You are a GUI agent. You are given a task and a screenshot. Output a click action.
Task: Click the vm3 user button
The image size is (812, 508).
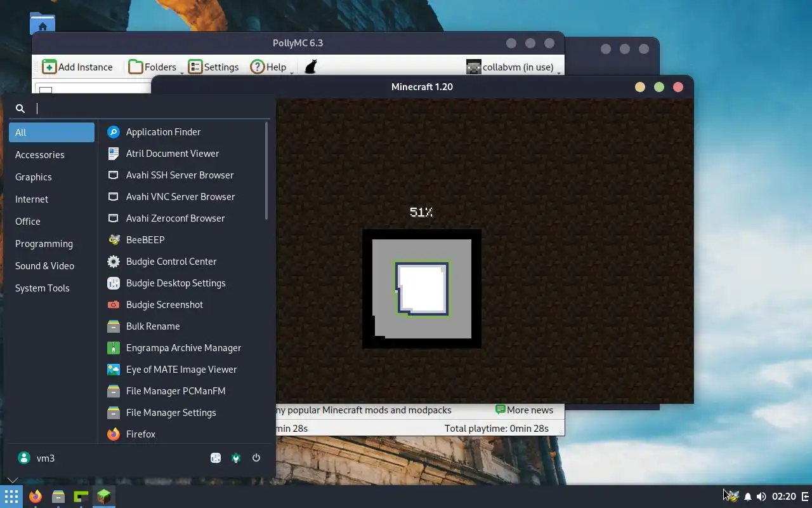point(36,458)
